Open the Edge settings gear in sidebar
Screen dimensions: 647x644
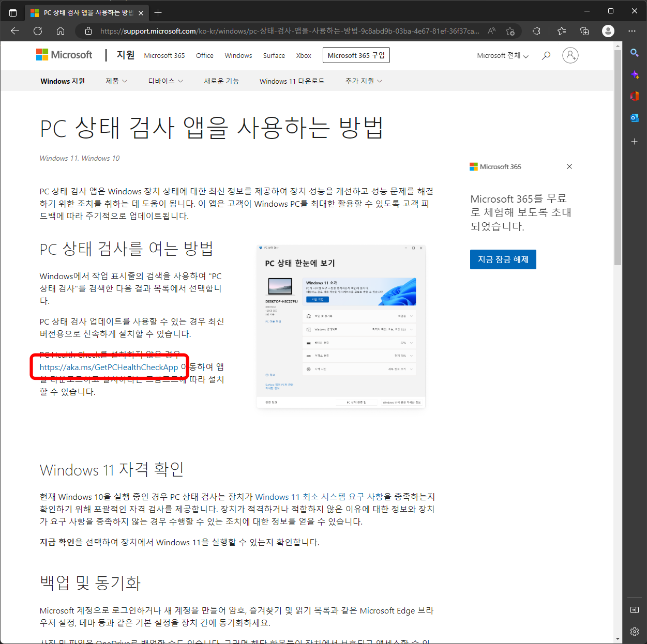point(635,631)
